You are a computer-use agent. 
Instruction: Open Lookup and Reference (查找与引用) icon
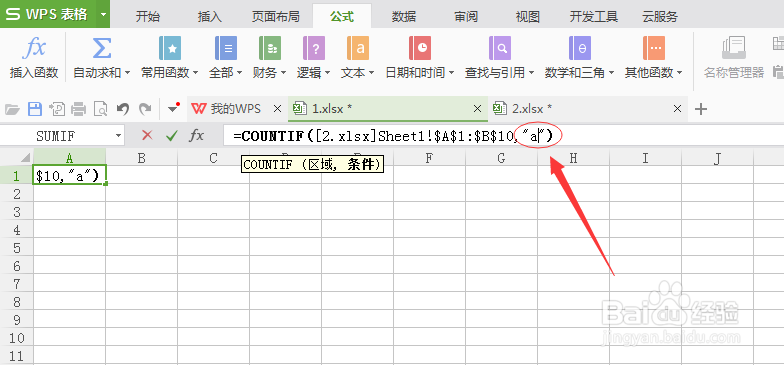coord(500,48)
